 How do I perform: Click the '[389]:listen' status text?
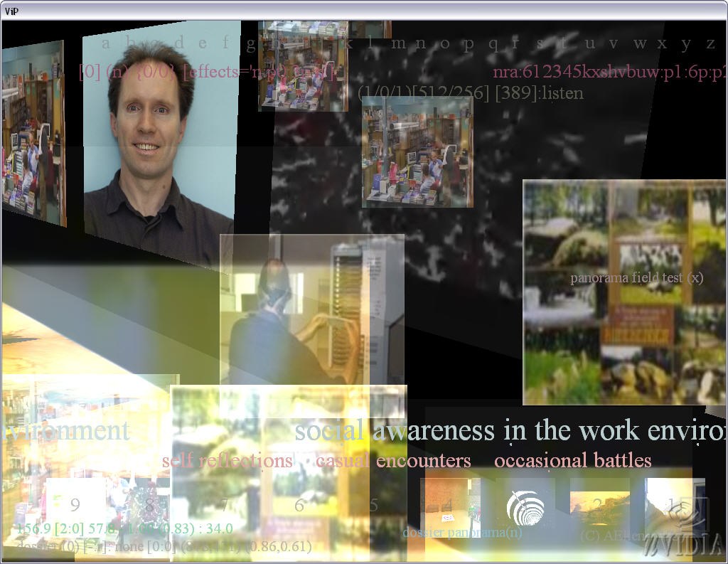tap(539, 93)
